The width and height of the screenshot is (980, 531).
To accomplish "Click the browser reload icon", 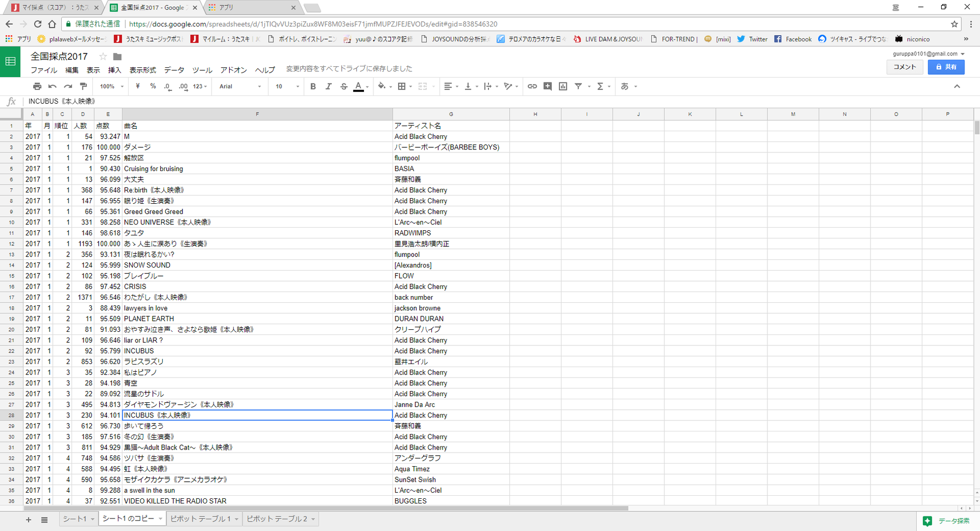I will point(37,24).
